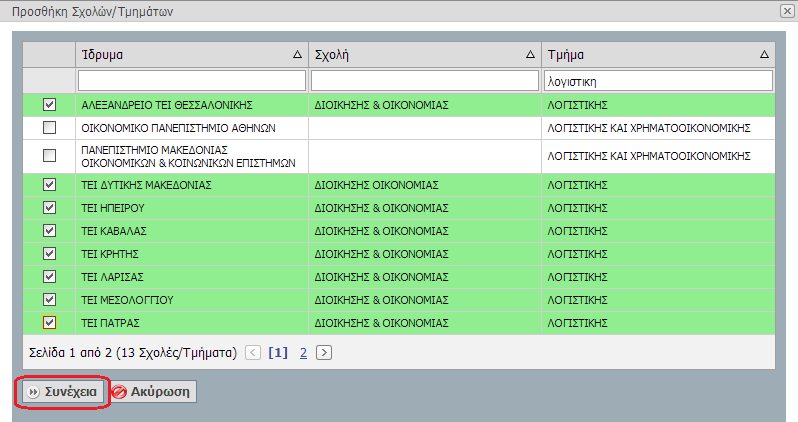Open page 2 link

[x=303, y=352]
